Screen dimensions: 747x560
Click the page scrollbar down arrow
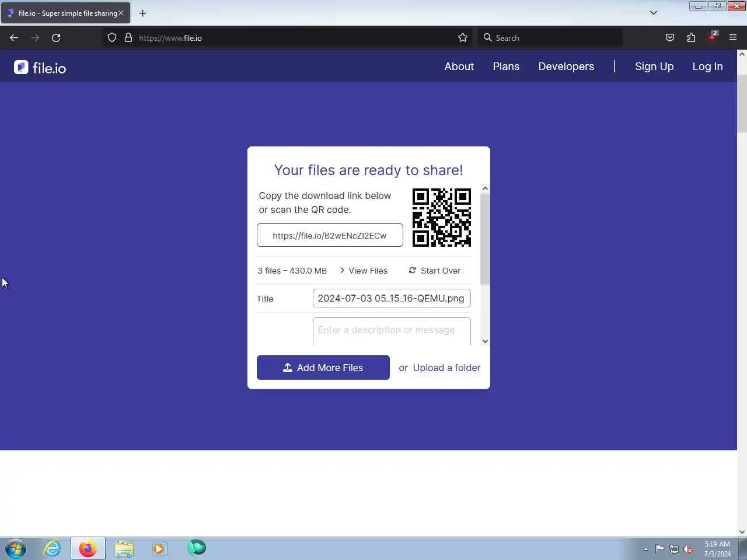pyautogui.click(x=742, y=531)
